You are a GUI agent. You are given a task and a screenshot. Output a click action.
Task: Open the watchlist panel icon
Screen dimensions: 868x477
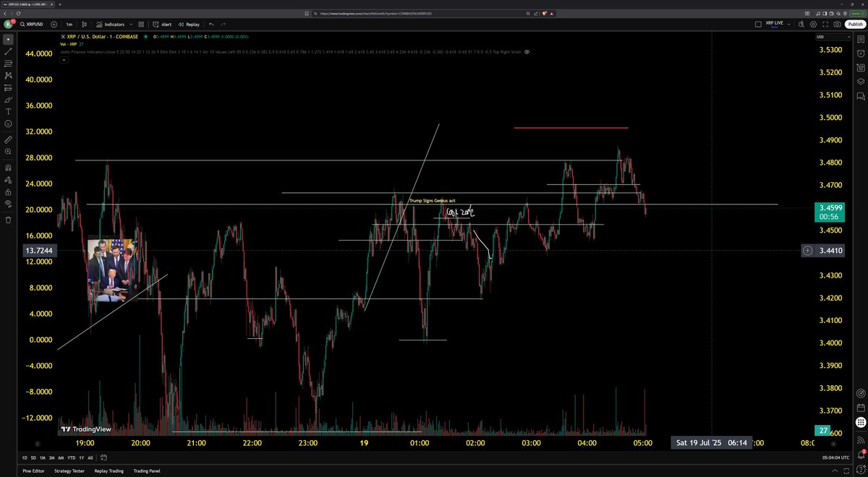(861, 39)
